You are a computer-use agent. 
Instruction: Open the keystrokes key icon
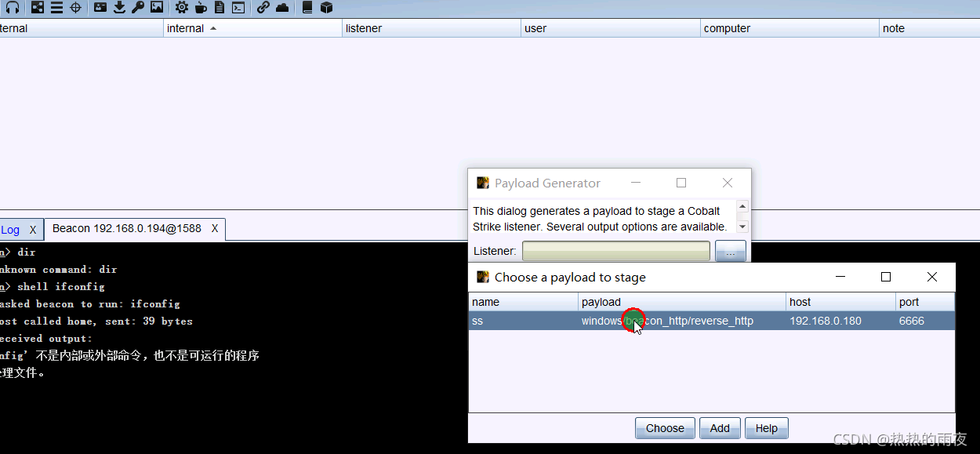[138, 8]
